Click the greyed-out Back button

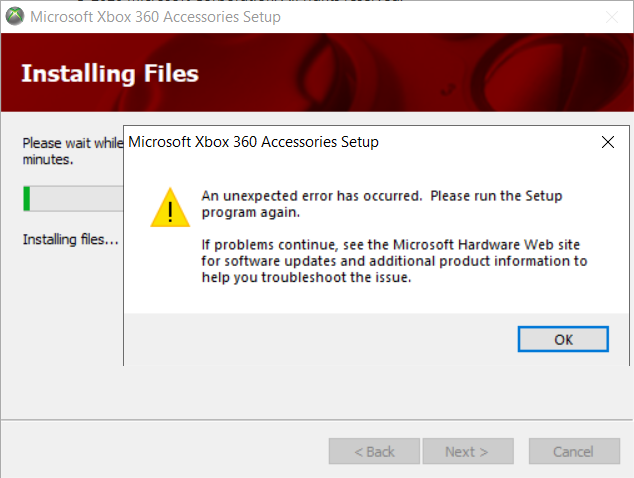(x=374, y=451)
